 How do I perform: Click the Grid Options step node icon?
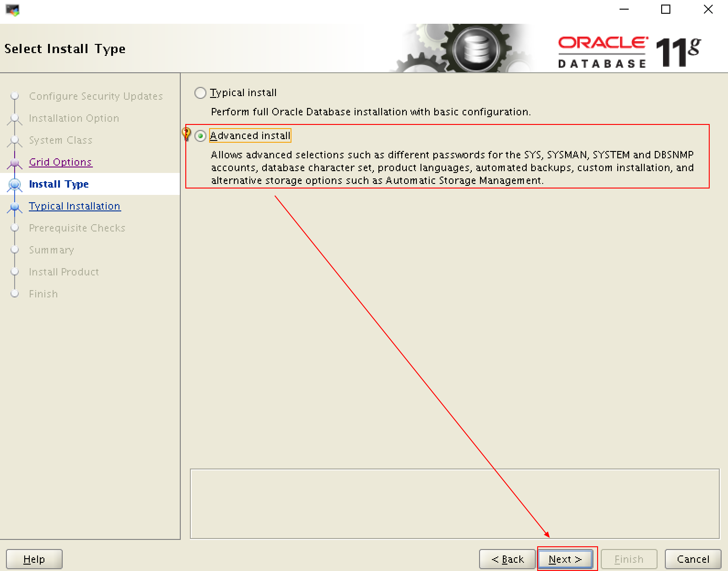15,162
